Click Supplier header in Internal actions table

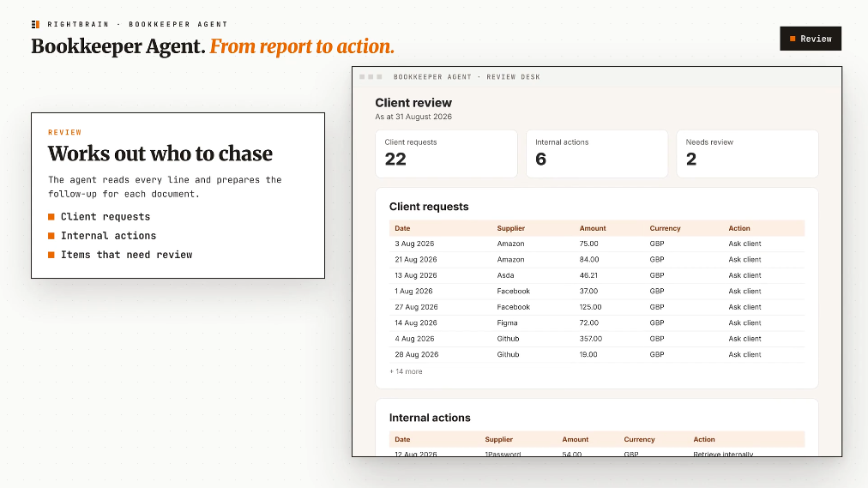coord(499,439)
